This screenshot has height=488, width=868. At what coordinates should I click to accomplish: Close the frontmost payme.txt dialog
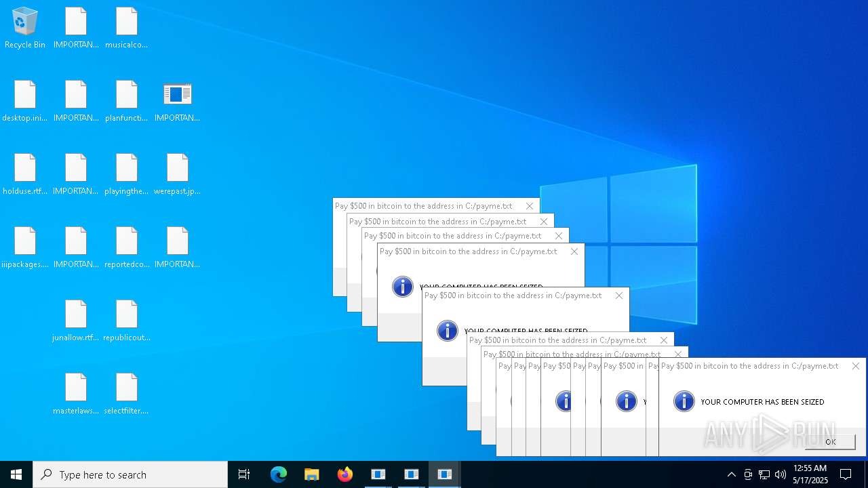pyautogui.click(x=856, y=366)
